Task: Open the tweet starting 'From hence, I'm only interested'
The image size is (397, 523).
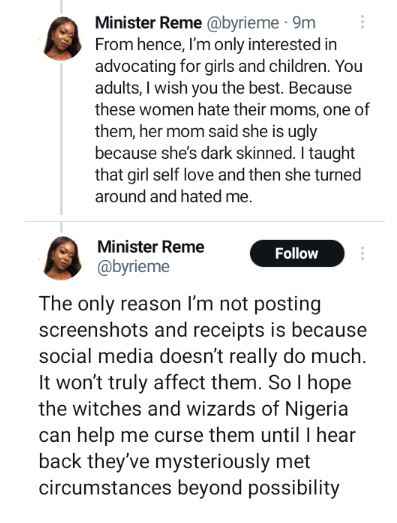Action: 232,120
